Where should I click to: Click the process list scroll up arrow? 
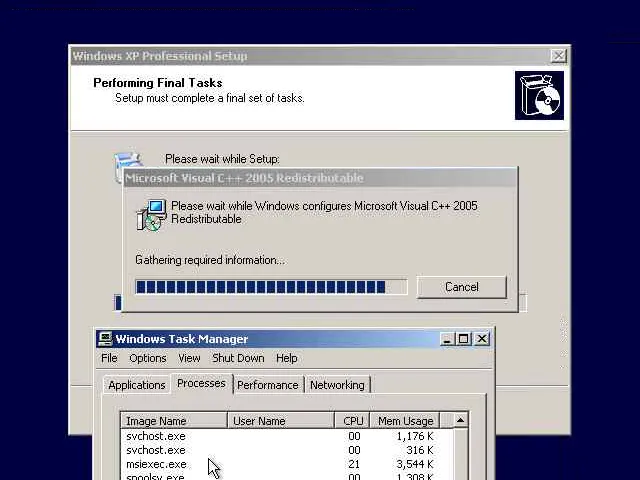click(460, 420)
